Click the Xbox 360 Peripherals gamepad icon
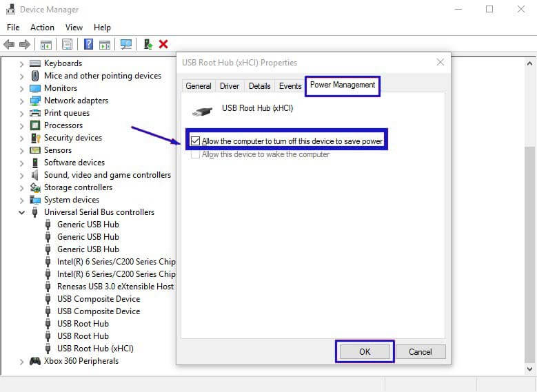Image resolution: width=537 pixels, height=392 pixels. 35,361
